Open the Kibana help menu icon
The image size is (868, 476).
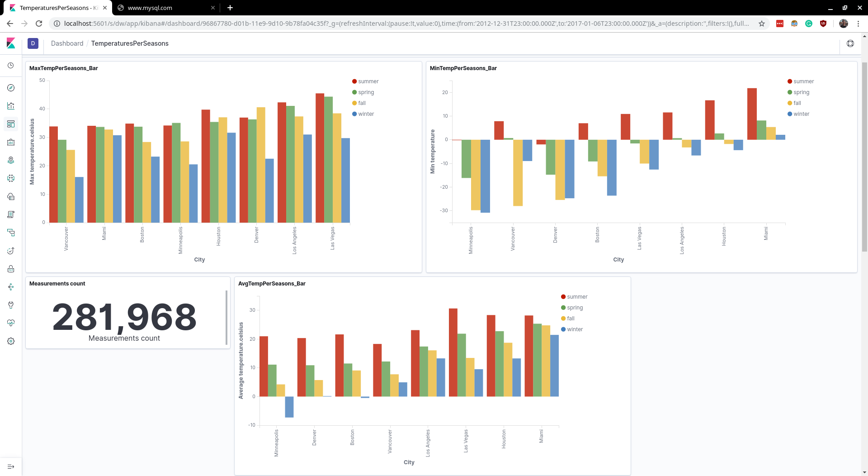(x=850, y=43)
